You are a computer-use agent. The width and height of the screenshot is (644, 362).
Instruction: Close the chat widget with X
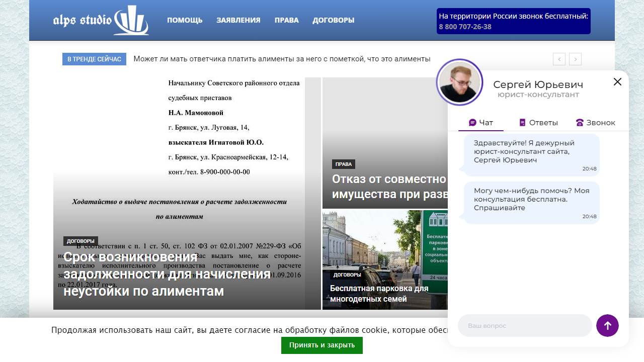click(617, 81)
